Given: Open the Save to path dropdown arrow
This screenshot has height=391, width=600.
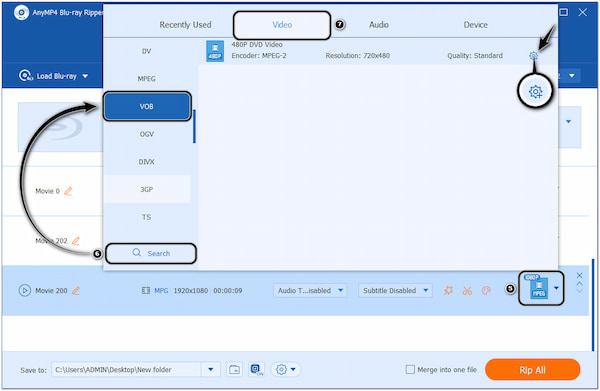Looking at the screenshot, I should (x=210, y=370).
